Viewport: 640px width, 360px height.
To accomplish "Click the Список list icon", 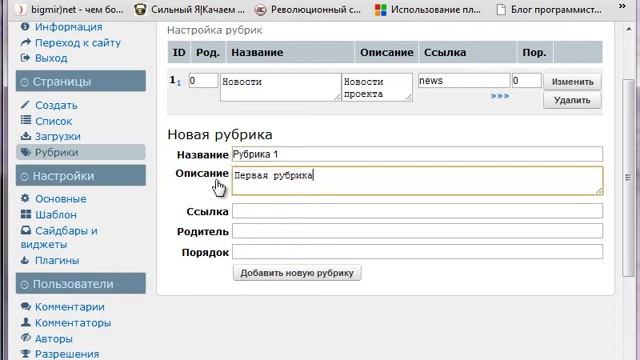I will point(26,120).
